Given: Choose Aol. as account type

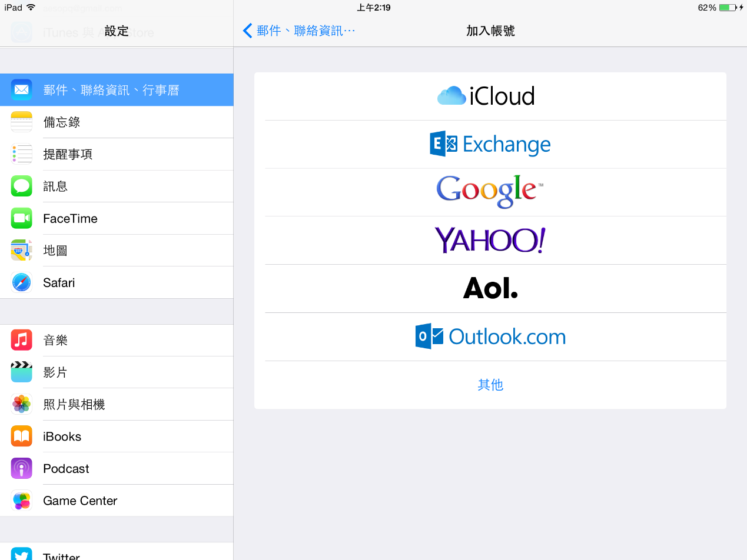Looking at the screenshot, I should [x=490, y=288].
